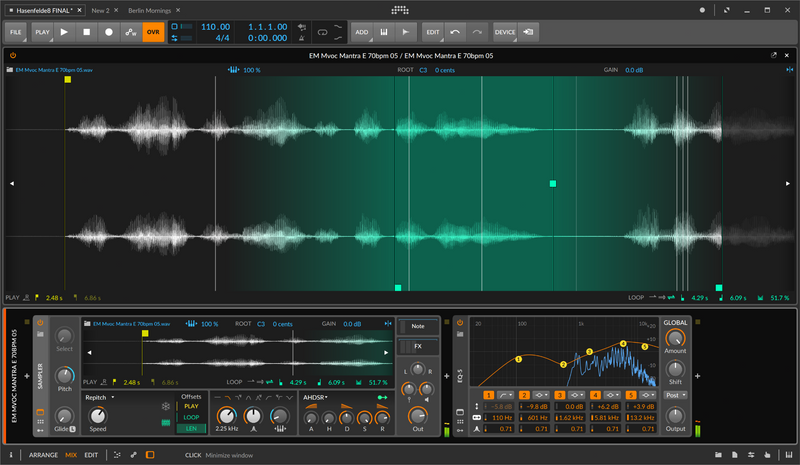Open the Post spectrum dropdown
Image resolution: width=800 pixels, height=465 pixels.
(675, 395)
